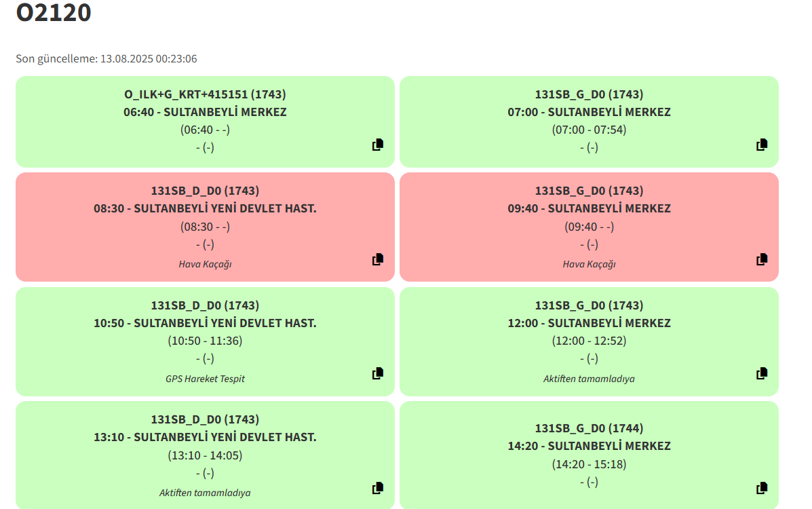Select the 08:30 Sultanbeyli Yeni Devlet Hast. card

(205, 227)
